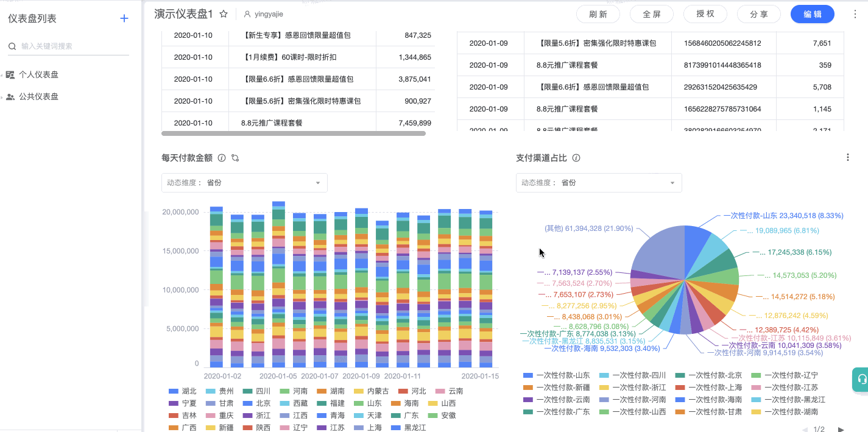Click the refresh-link icon beside 每天付款金额

coord(235,158)
